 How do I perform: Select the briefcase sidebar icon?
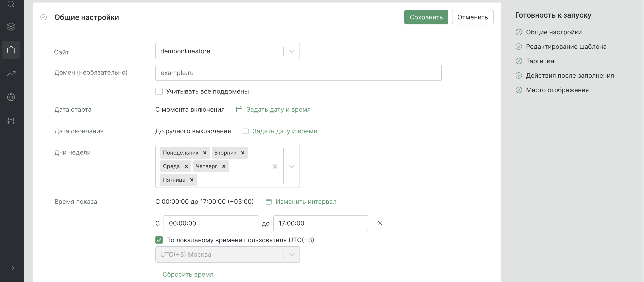11,50
